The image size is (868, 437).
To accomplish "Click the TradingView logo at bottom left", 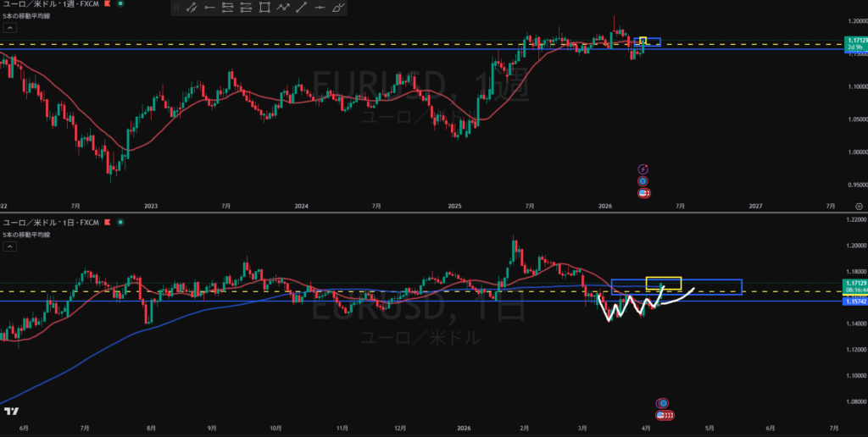I will click(11, 412).
